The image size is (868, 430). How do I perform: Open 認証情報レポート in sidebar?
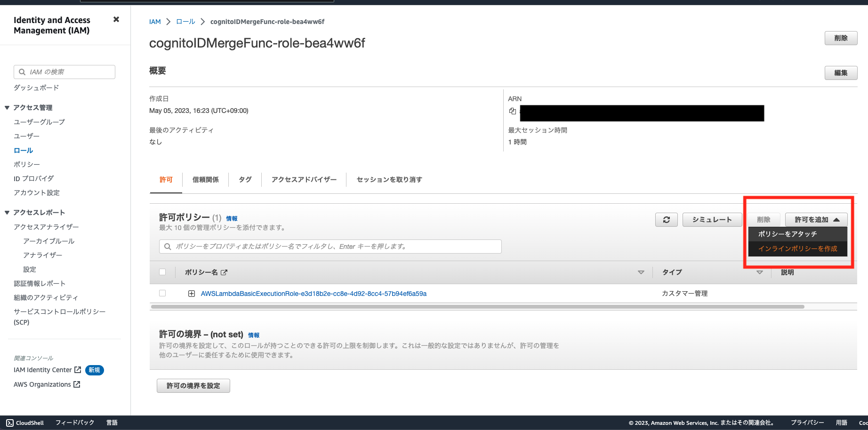[x=40, y=284]
